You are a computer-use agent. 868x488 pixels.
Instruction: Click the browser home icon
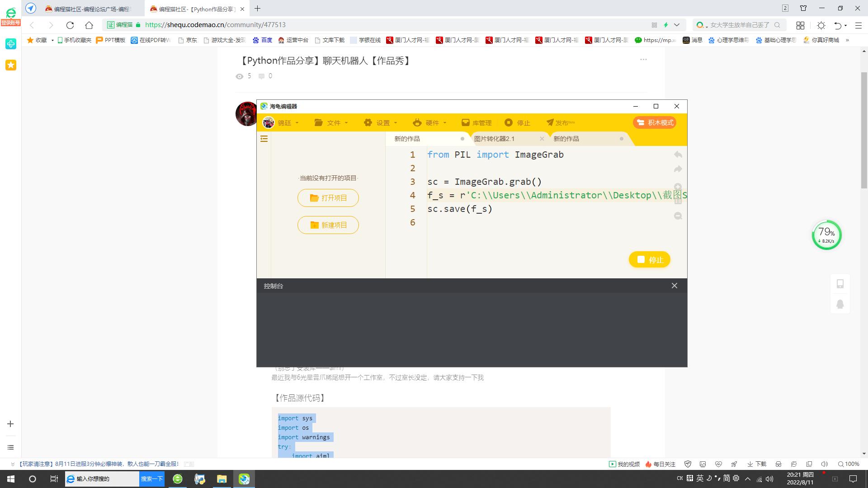89,25
